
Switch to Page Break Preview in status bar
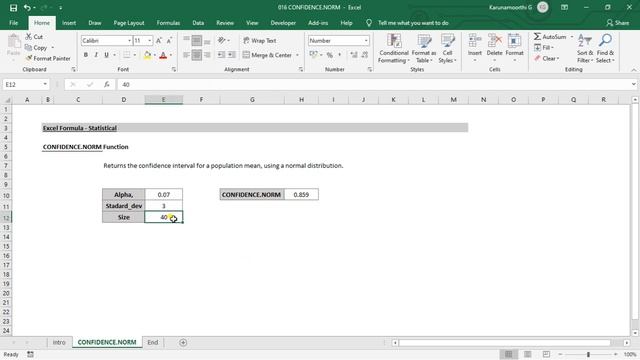546,354
